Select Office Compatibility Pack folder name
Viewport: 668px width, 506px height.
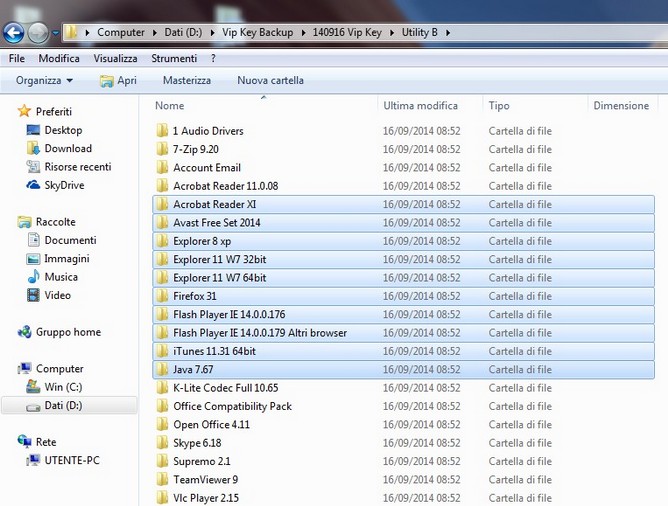tap(232, 406)
